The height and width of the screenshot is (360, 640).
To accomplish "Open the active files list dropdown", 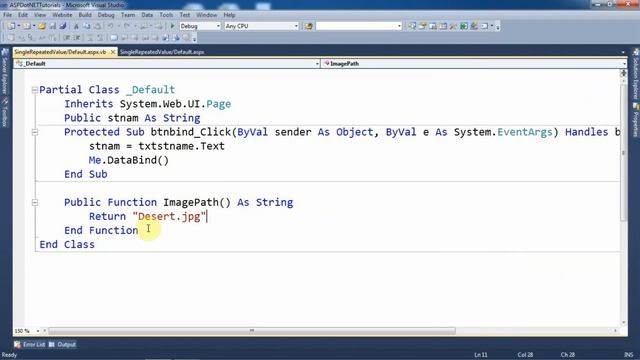I will (623, 52).
